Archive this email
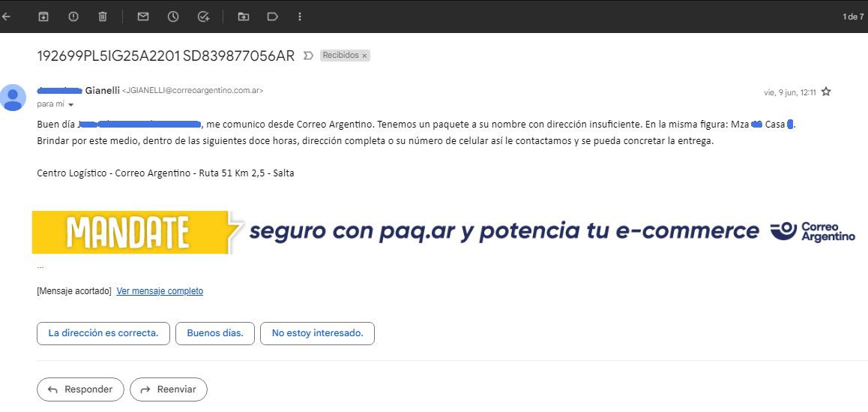868x412 pixels. 43,17
